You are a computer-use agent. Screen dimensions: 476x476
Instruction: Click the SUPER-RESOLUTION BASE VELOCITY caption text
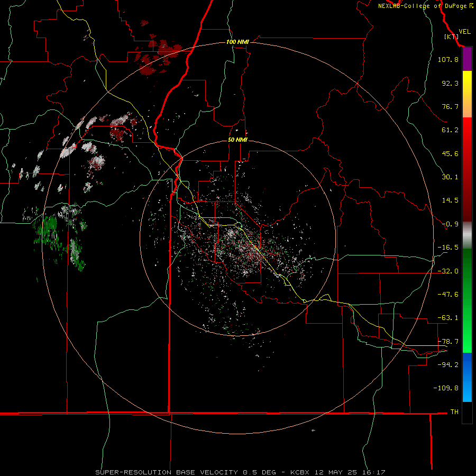[x=167, y=472]
